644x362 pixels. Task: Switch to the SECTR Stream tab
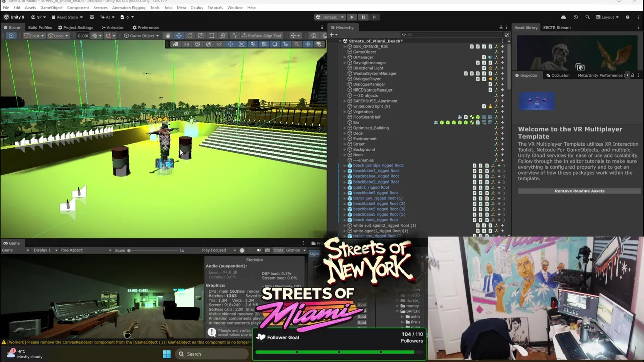click(x=556, y=28)
